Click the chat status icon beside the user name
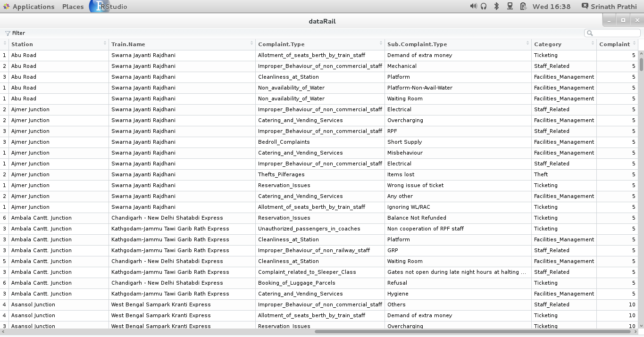The width and height of the screenshot is (644, 337). 585,6
